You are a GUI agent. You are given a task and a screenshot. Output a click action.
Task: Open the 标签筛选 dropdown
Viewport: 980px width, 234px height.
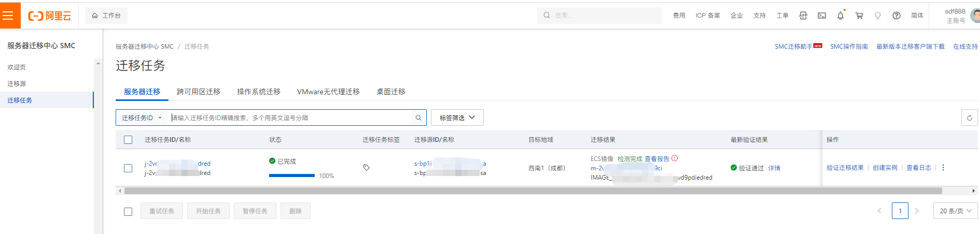pos(457,118)
